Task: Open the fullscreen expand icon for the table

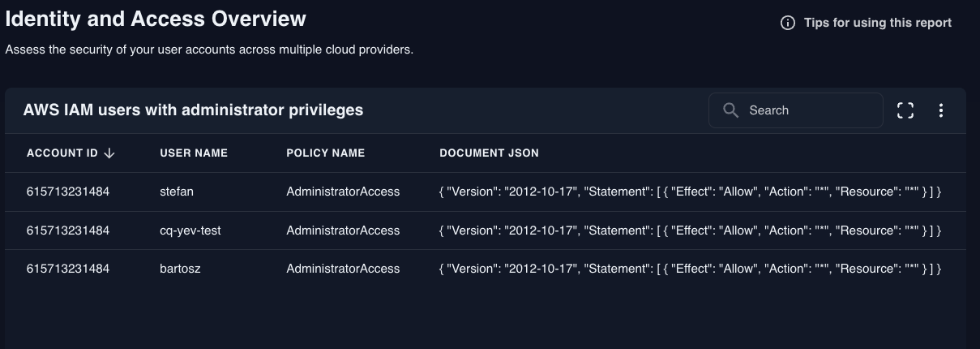Action: 905,110
